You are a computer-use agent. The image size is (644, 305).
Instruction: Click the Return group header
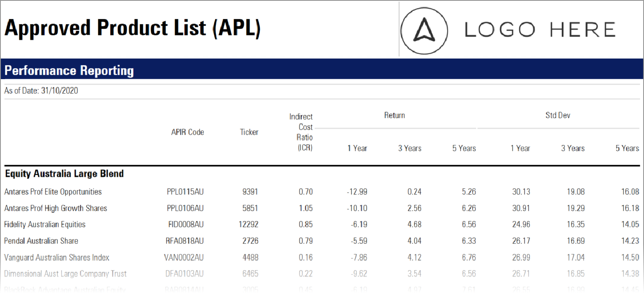point(395,115)
